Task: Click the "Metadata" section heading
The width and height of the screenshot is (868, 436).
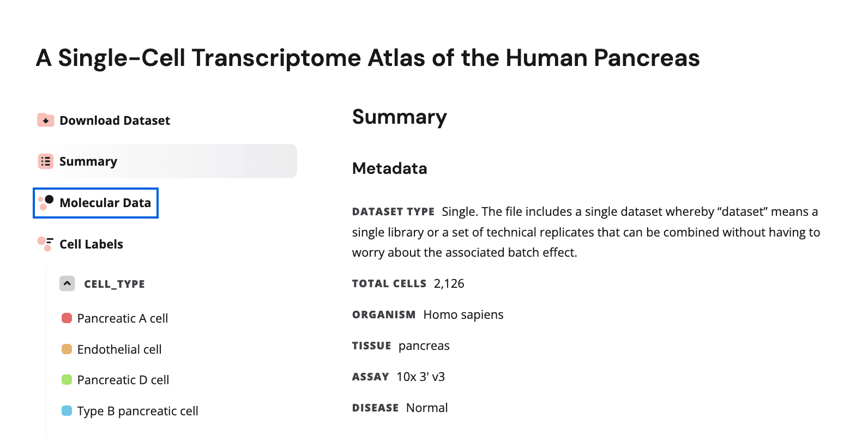Action: pos(389,168)
